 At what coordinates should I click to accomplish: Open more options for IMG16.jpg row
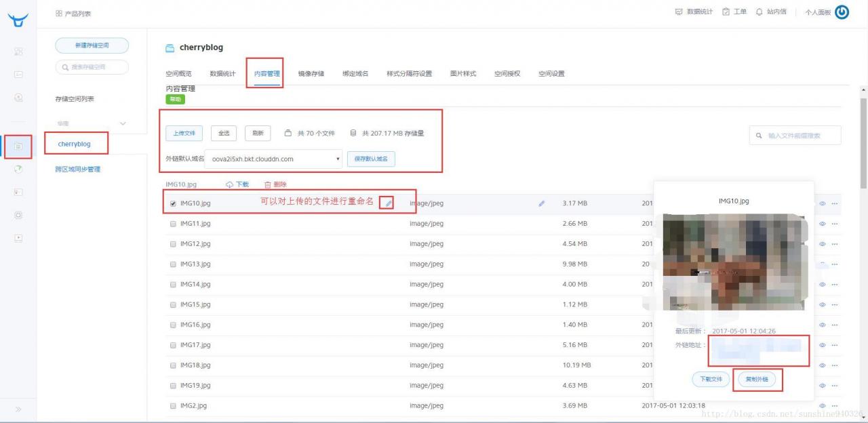click(835, 325)
